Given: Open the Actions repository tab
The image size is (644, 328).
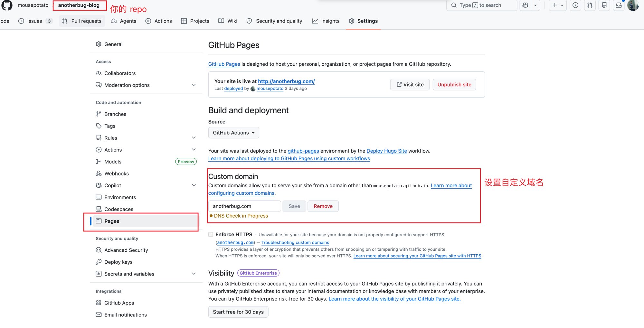Looking at the screenshot, I should click(x=159, y=21).
